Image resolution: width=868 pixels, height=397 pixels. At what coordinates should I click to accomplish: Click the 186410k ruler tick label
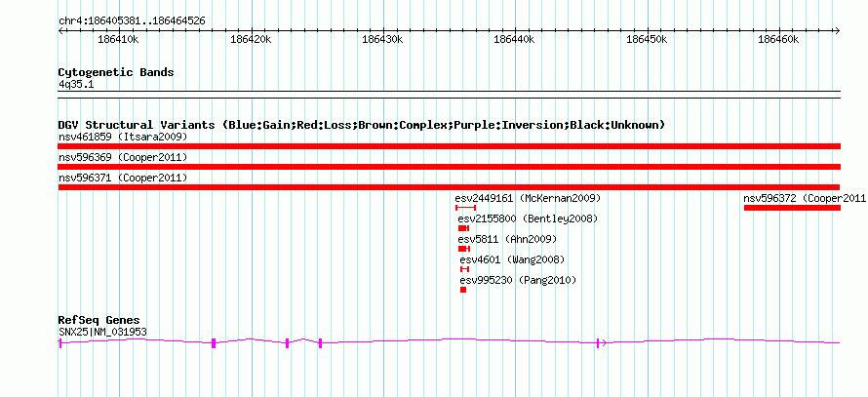point(118,39)
